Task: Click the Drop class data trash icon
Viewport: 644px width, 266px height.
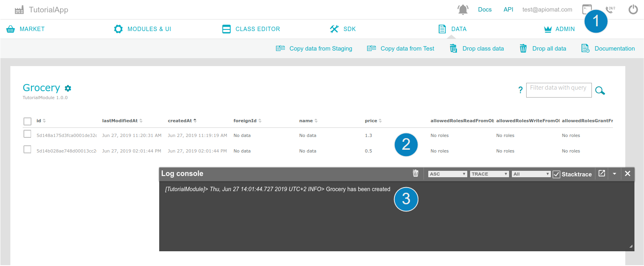Action: click(453, 49)
